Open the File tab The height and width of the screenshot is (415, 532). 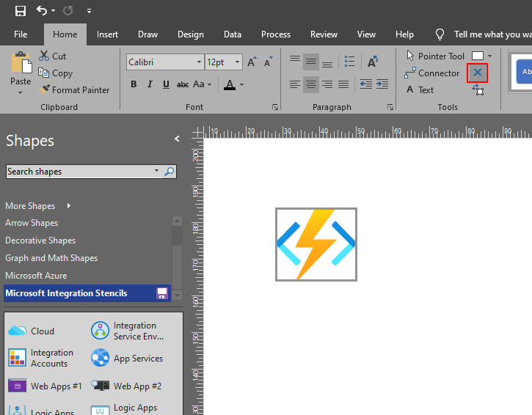coord(21,34)
